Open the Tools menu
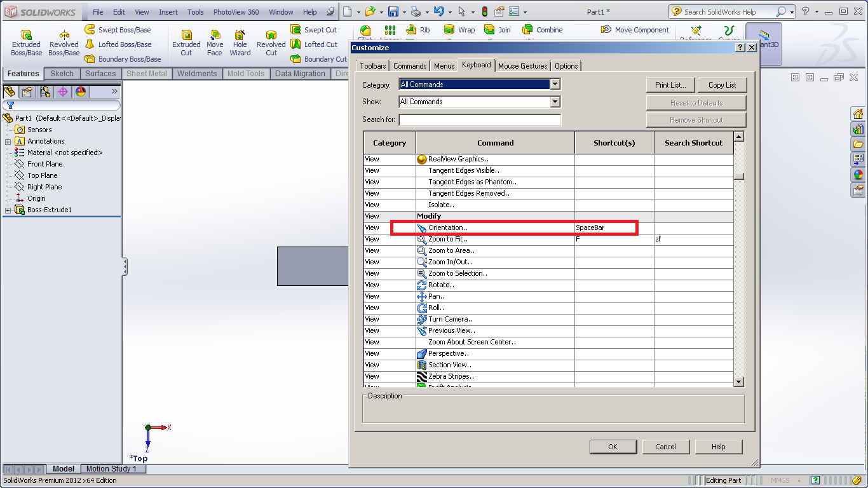 coord(196,12)
